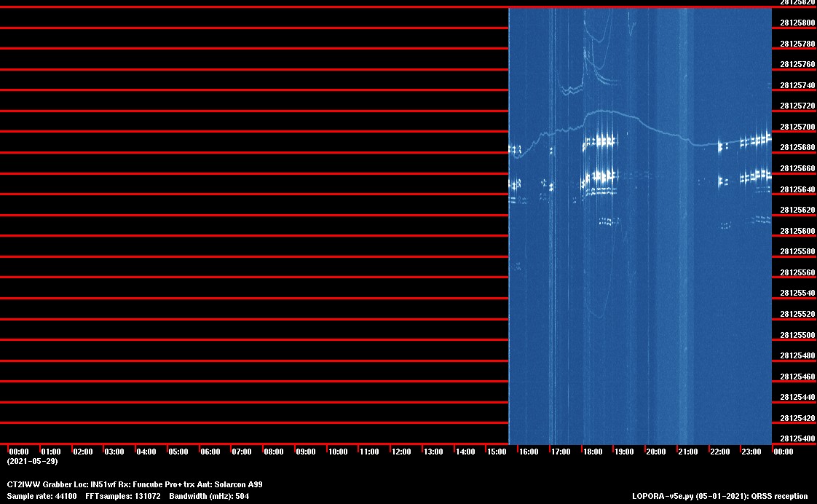Click the 12:00 time axis label
Screen dimensions: 817x504
click(x=401, y=452)
